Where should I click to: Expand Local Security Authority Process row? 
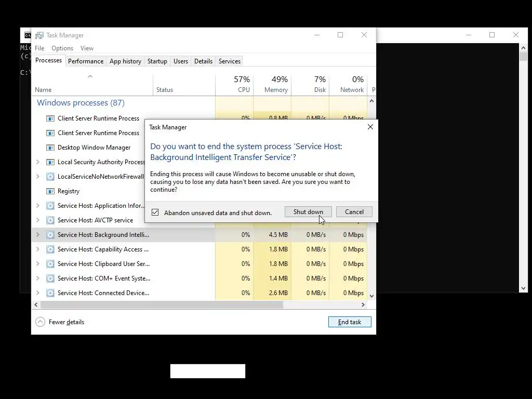click(37, 162)
